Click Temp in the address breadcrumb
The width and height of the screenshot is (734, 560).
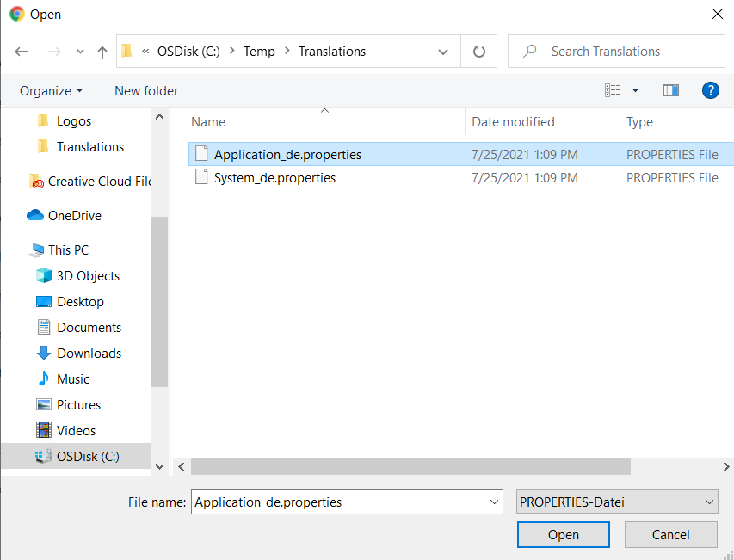click(259, 52)
